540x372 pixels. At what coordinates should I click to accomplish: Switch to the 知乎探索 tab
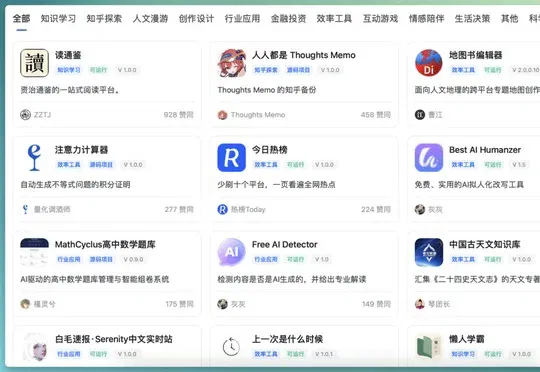(x=104, y=19)
